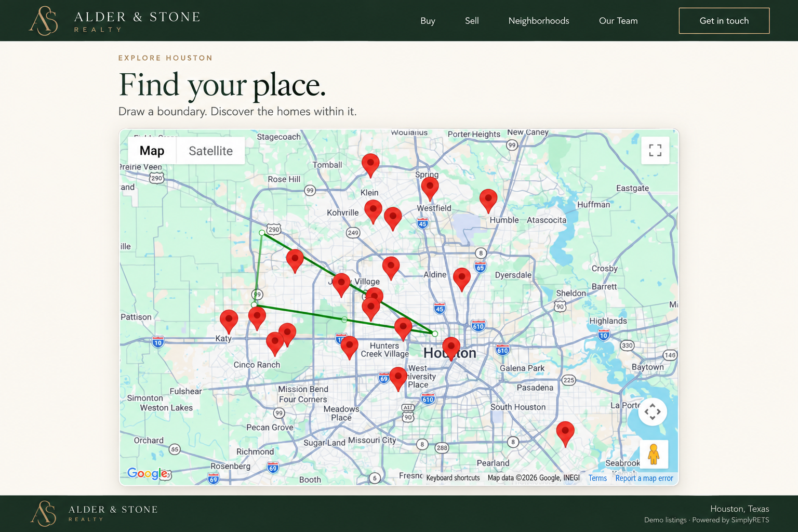The width and height of the screenshot is (798, 532).
Task: Toggle fullscreen view of the map
Action: click(x=655, y=151)
